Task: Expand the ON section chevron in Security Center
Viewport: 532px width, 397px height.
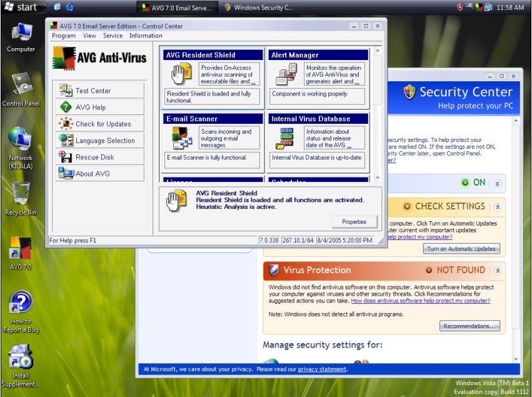Action: (x=498, y=184)
